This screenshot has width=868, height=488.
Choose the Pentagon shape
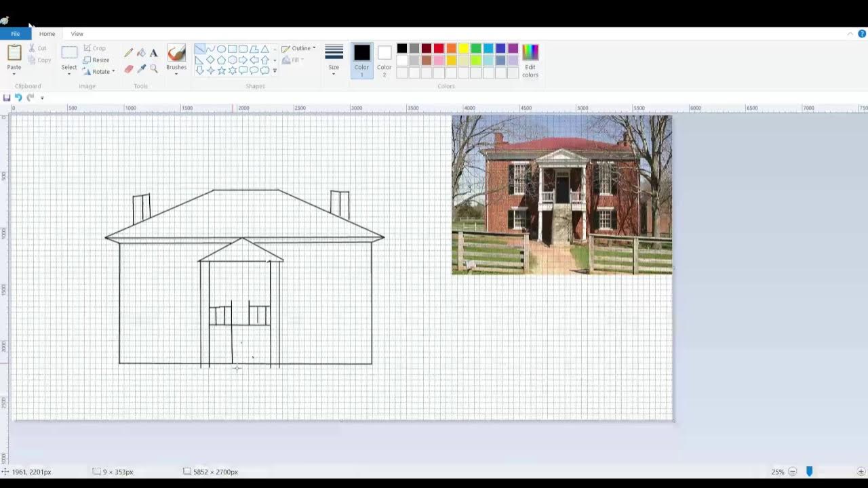221,60
